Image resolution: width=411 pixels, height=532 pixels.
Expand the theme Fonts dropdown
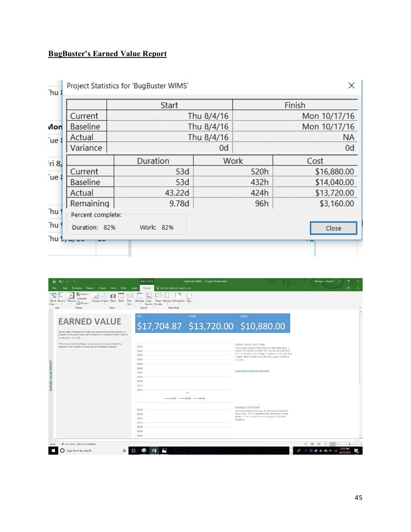click(82, 299)
